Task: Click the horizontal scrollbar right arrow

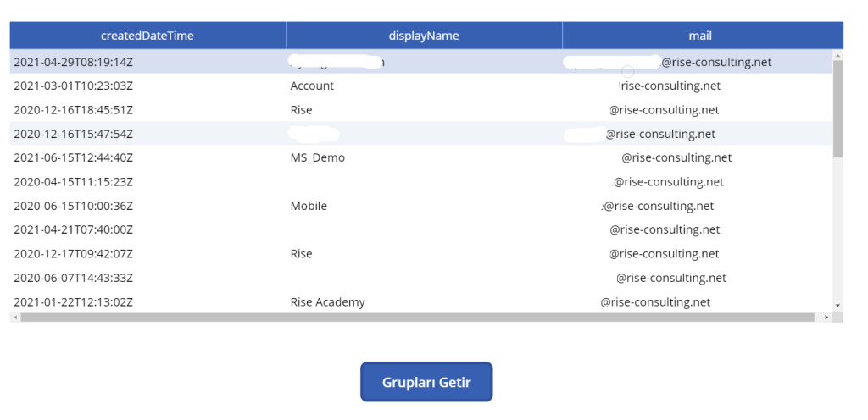Action: click(826, 317)
